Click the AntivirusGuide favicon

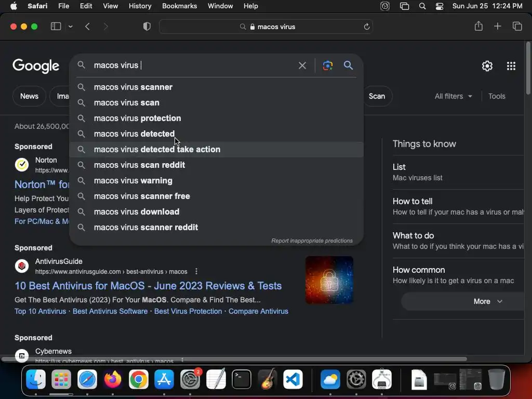coord(22,266)
